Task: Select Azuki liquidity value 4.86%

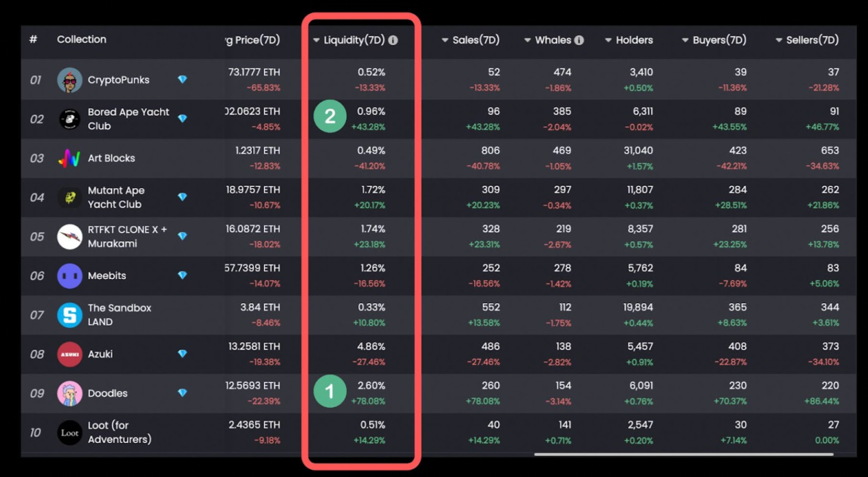Action: (x=371, y=347)
